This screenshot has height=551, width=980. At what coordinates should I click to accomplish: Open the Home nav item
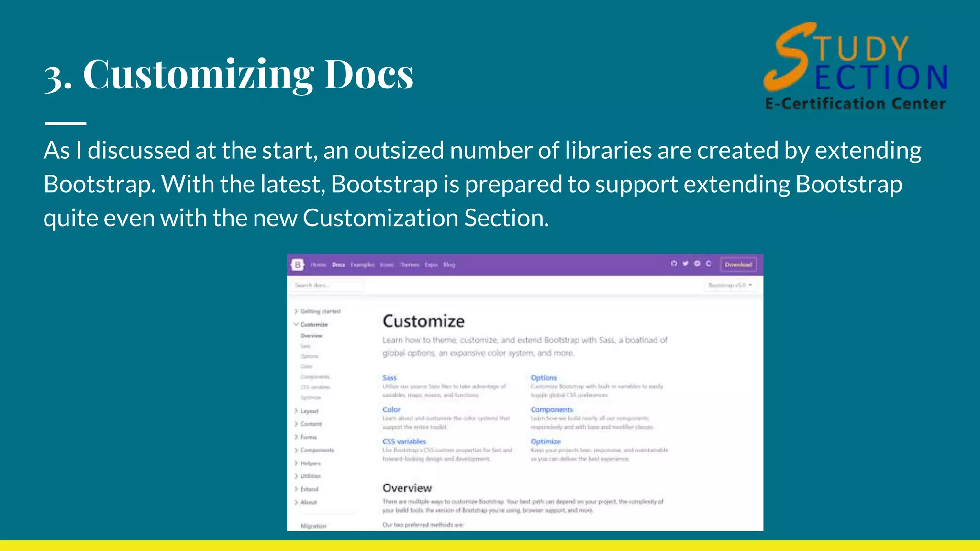pyautogui.click(x=318, y=264)
